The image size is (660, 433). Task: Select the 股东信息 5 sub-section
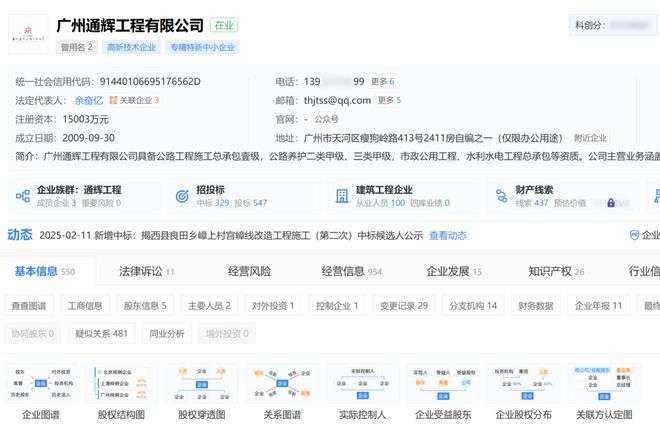(x=145, y=305)
